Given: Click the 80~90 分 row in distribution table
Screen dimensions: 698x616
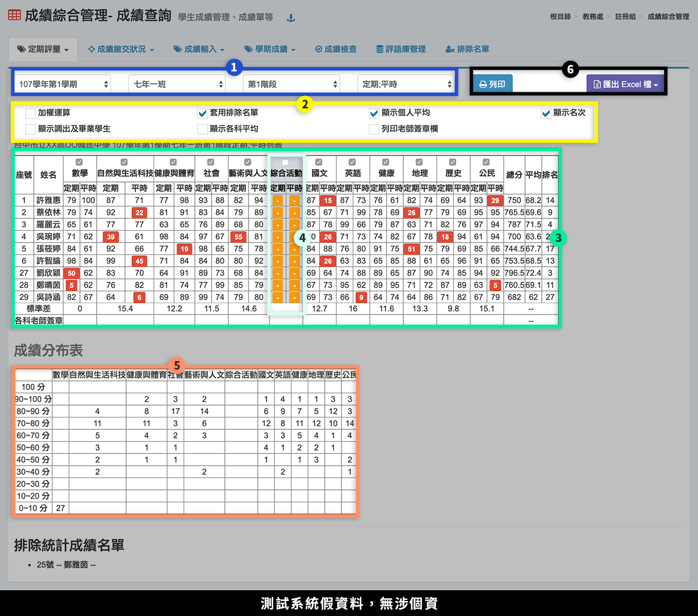Looking at the screenshot, I should pyautogui.click(x=186, y=411).
